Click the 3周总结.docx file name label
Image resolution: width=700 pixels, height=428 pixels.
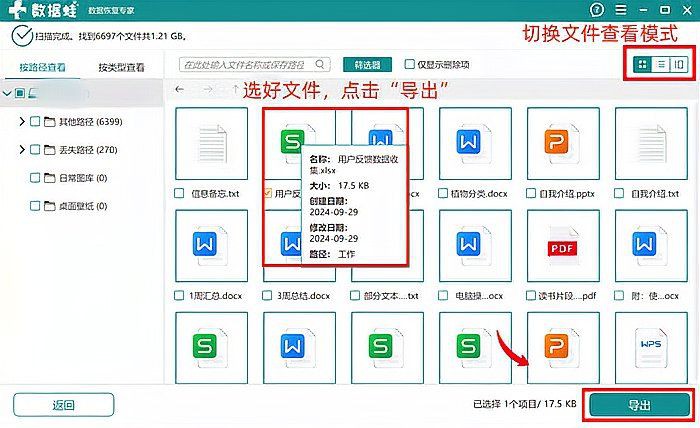[303, 295]
